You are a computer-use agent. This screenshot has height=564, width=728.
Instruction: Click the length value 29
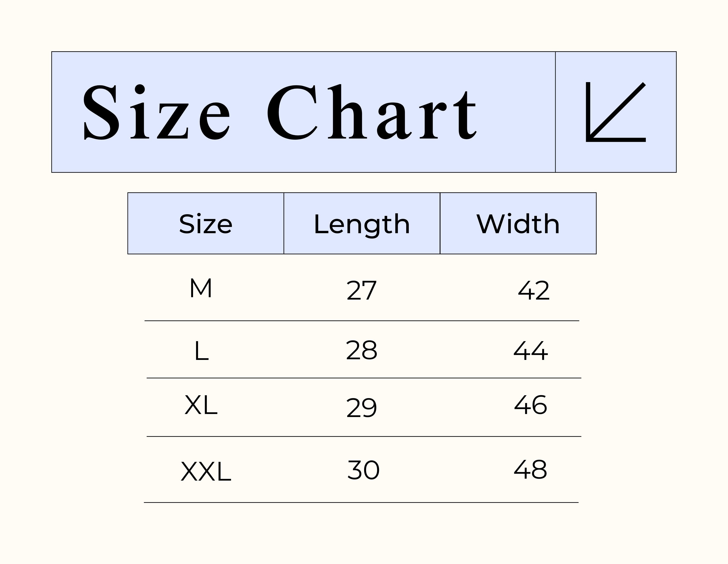tap(361, 408)
